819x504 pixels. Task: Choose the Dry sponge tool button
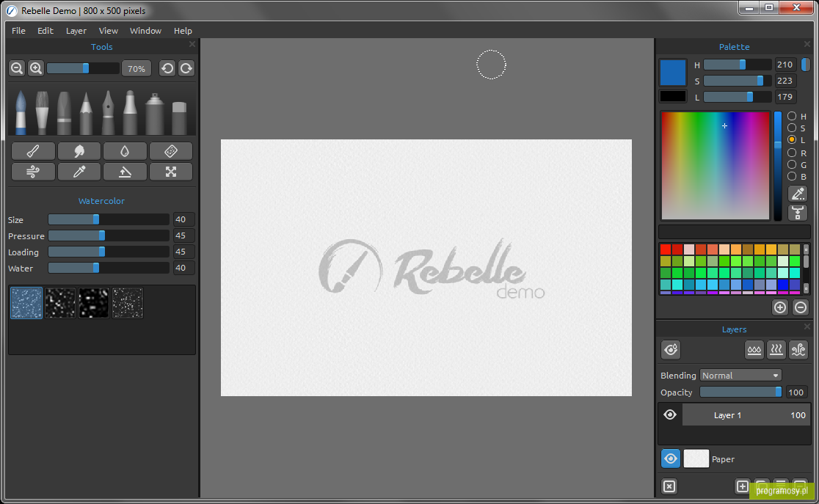point(171,151)
